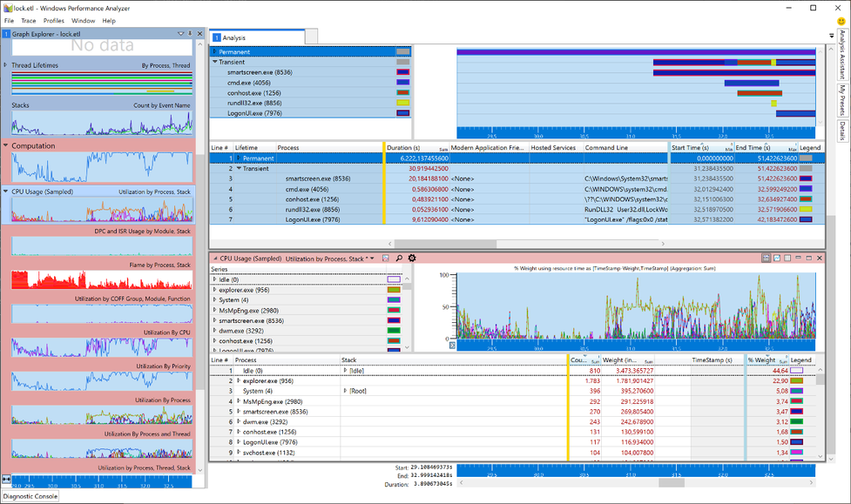Click the cmd.exe color swatch in lifetime list
The height and width of the screenshot is (504, 851).
pyautogui.click(x=402, y=82)
